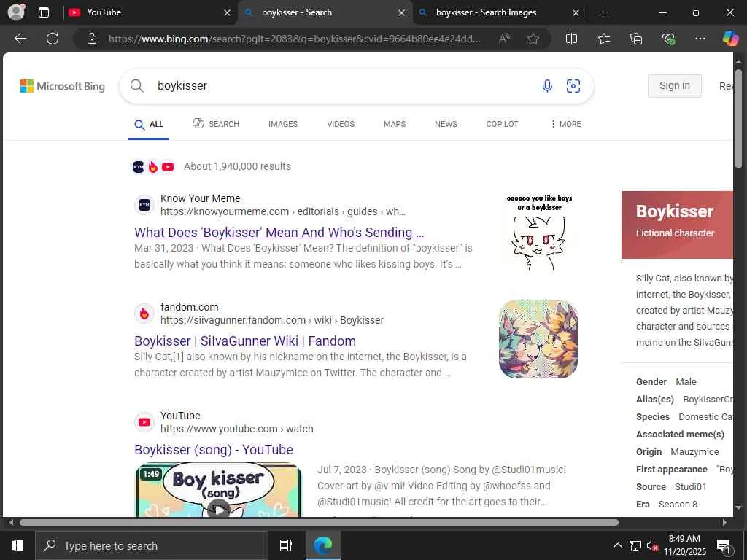Select the VIDEOS tab
Image resolution: width=747 pixels, height=560 pixels.
[341, 124]
